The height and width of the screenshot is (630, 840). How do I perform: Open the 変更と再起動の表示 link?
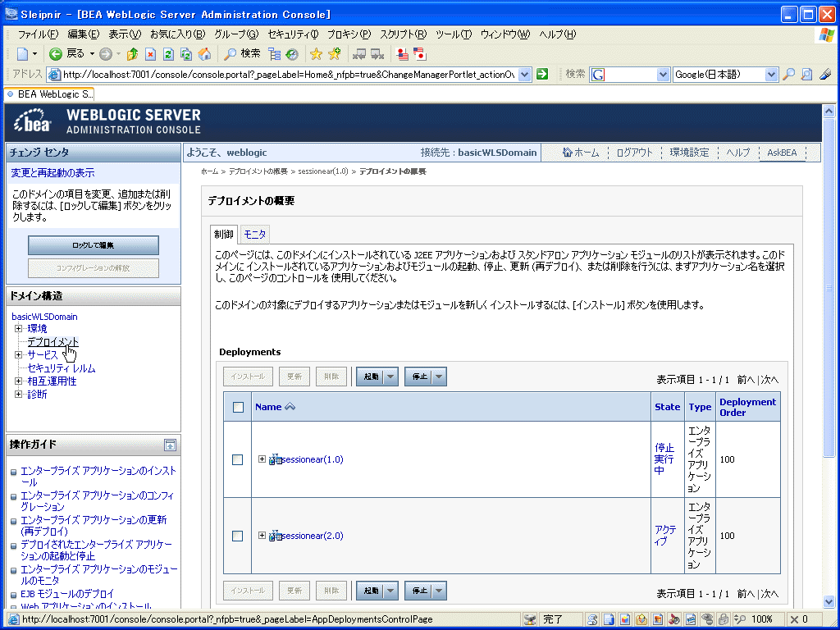point(53,173)
